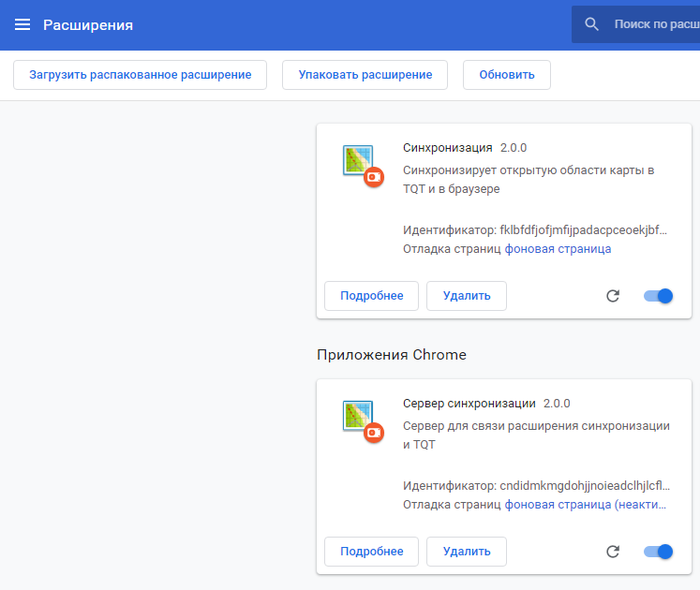Click the Сервер синхронизации app icon
Viewport: 700px width, 590px height.
pos(358,416)
